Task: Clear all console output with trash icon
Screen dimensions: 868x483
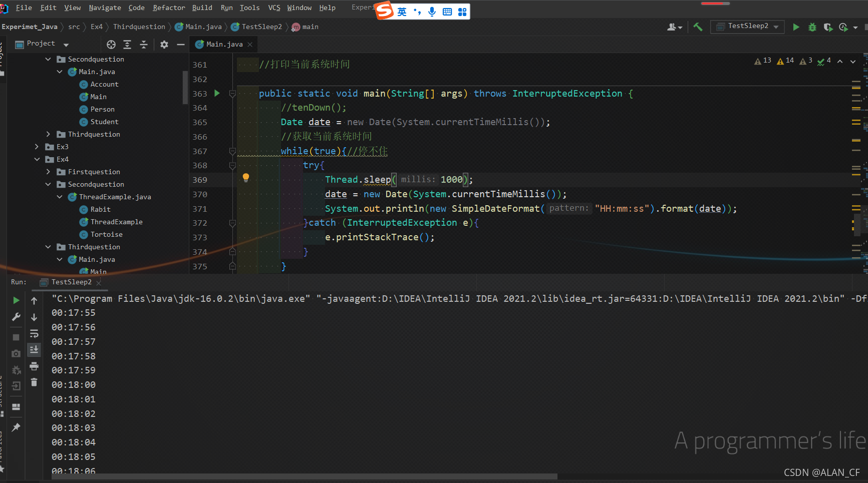Action: 34,382
